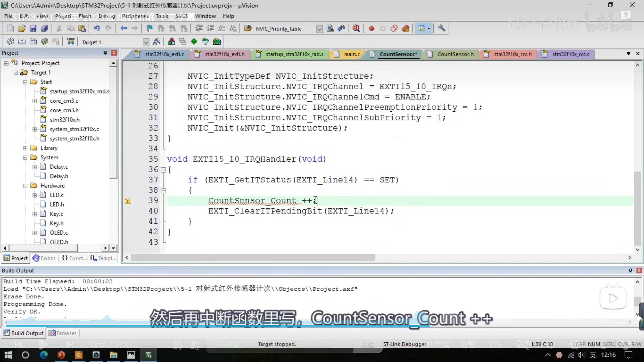Click the Undo arrow icon
644x362 pixels.
click(97, 28)
